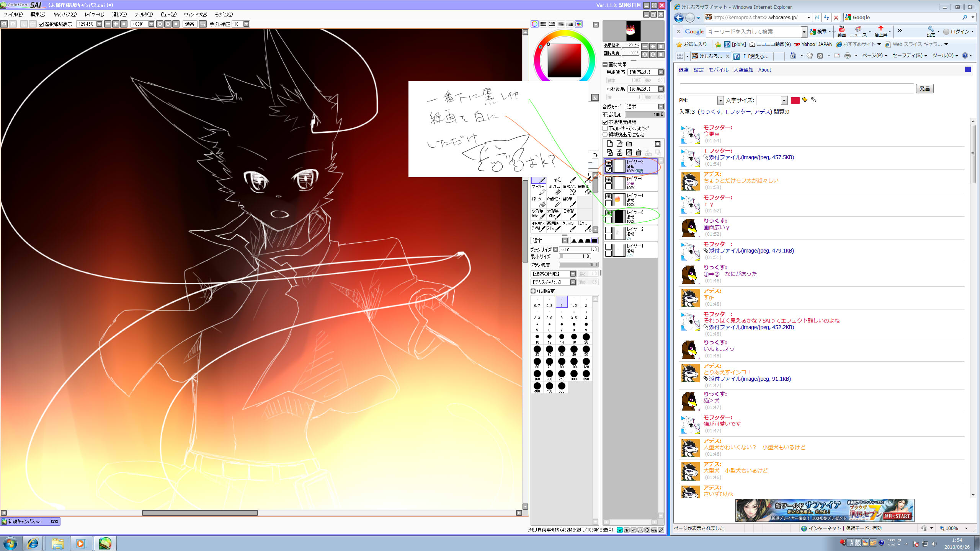Open the テクスチャなし brush texture dropdown
This screenshot has height=551, width=980.
573,282
